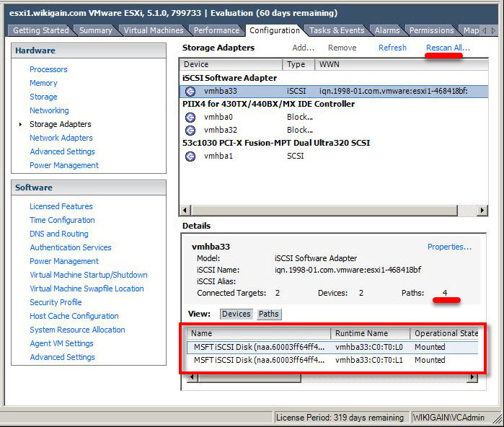
Task: Open the Permissions tab
Action: pyautogui.click(x=431, y=30)
